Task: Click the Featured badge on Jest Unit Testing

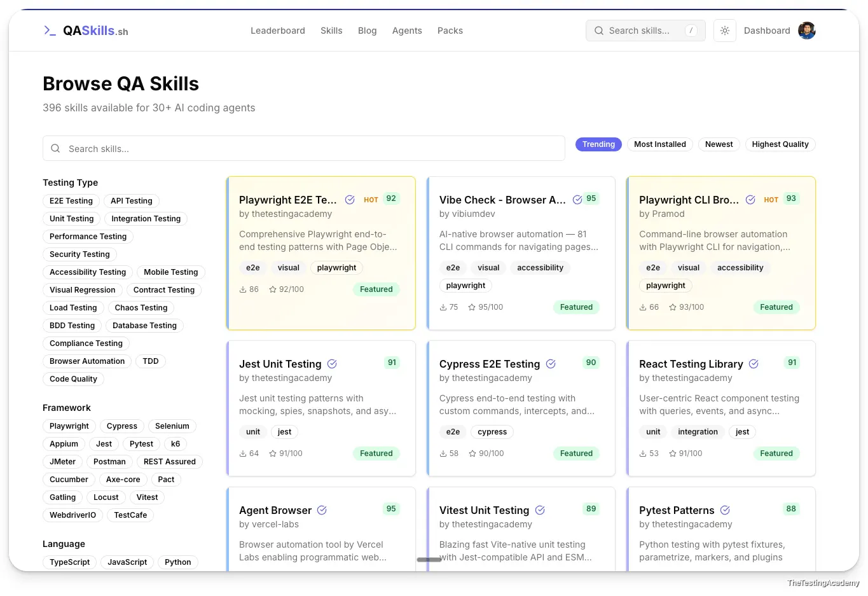Action: [376, 454]
